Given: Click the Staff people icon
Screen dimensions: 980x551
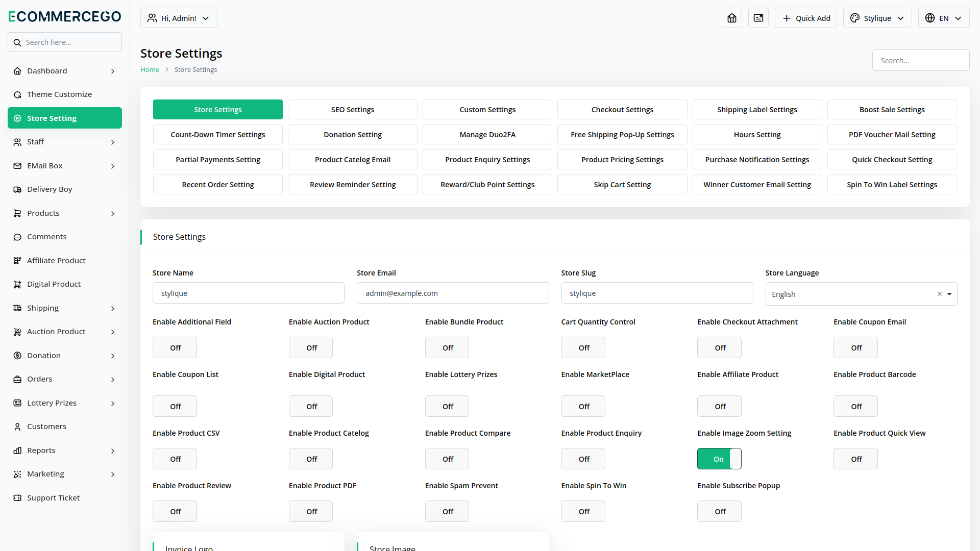Looking at the screenshot, I should point(17,142).
